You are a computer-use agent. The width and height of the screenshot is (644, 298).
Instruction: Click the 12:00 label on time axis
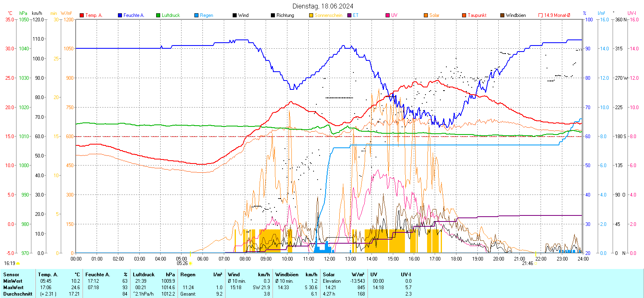click(x=330, y=259)
